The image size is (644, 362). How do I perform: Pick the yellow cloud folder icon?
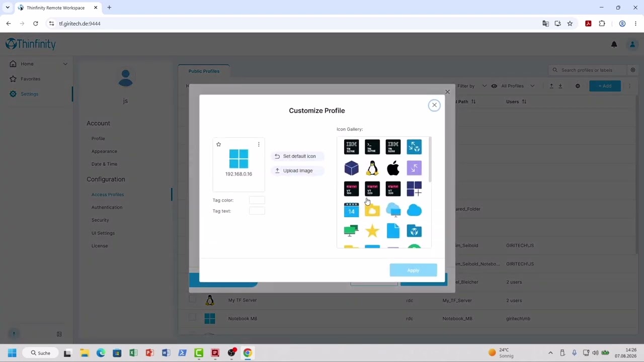(372, 210)
